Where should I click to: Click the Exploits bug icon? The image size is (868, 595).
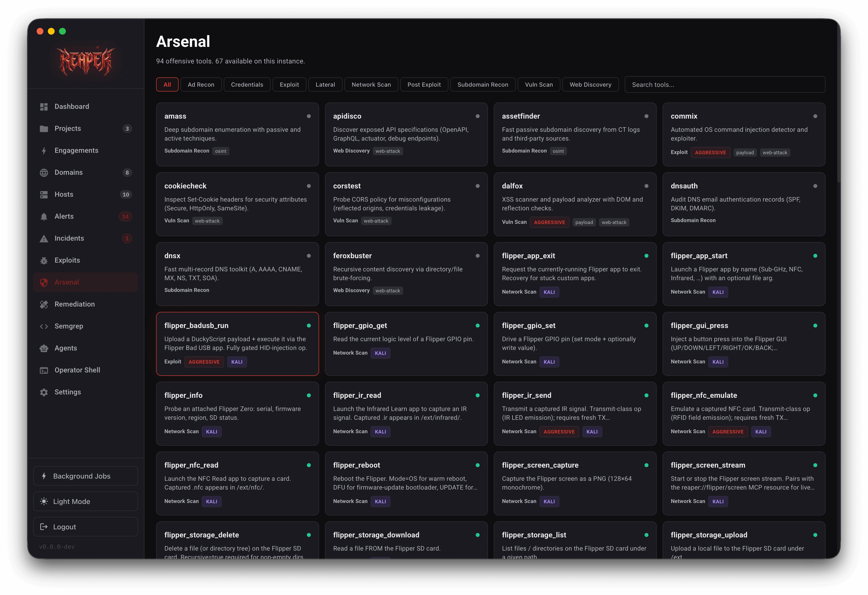[44, 260]
